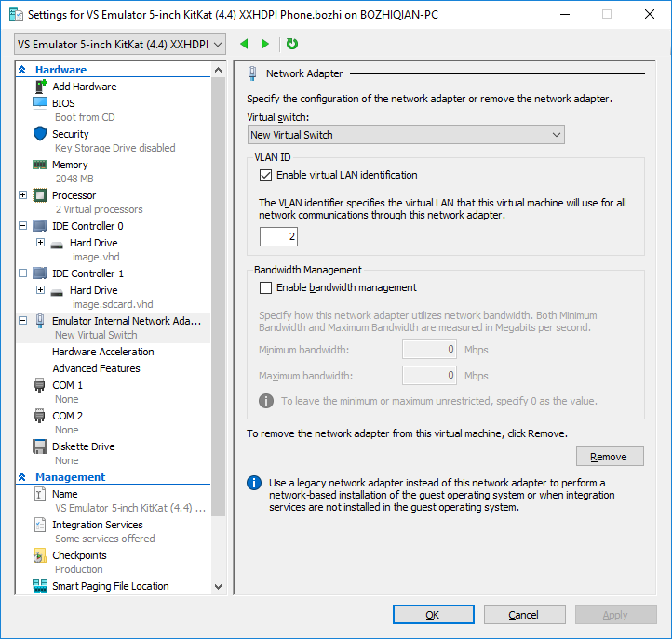Viewport: 672px width, 639px height.
Task: Click the Emulator Internal Network Adapter icon
Action: pos(40,321)
